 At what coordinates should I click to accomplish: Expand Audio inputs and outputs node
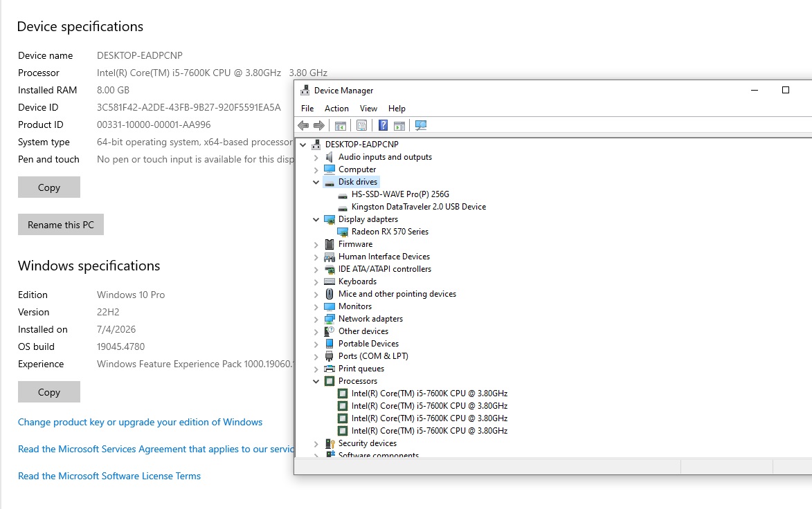click(316, 157)
